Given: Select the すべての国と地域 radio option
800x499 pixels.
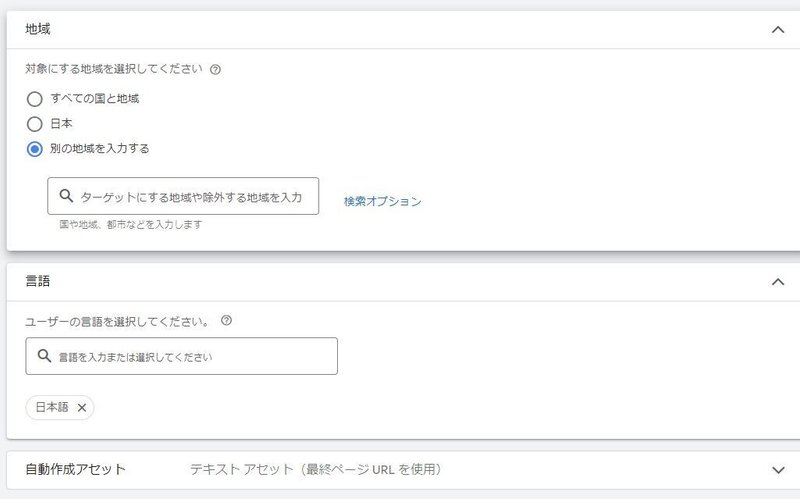Looking at the screenshot, I should pos(35,99).
